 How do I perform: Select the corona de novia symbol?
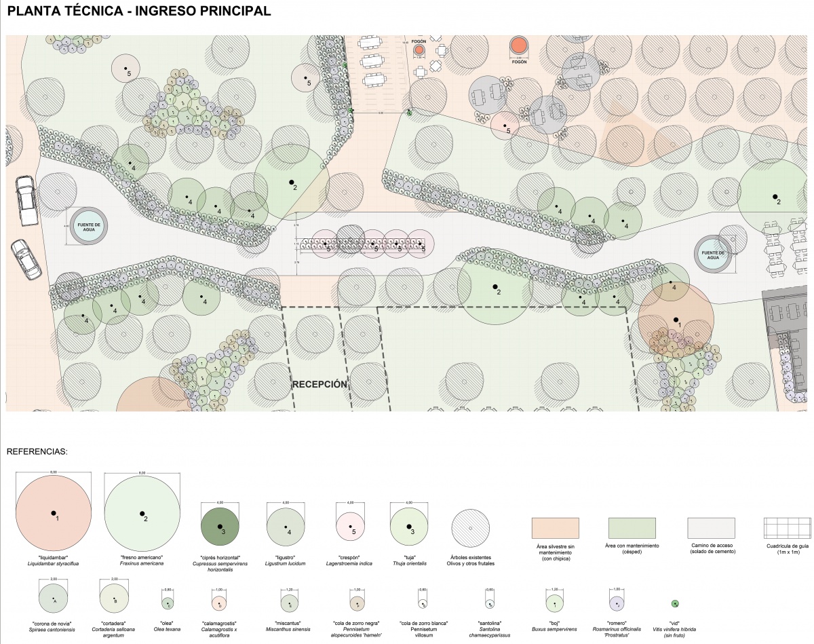54,600
